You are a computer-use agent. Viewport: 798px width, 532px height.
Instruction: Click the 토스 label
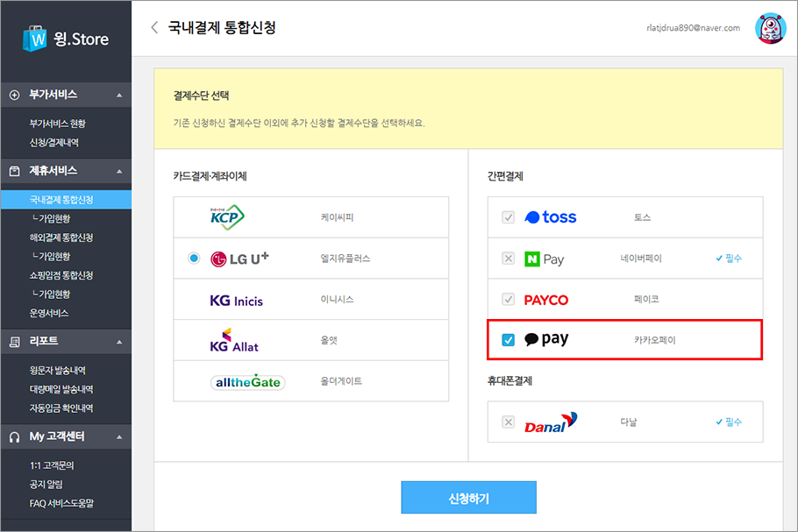[x=642, y=217]
